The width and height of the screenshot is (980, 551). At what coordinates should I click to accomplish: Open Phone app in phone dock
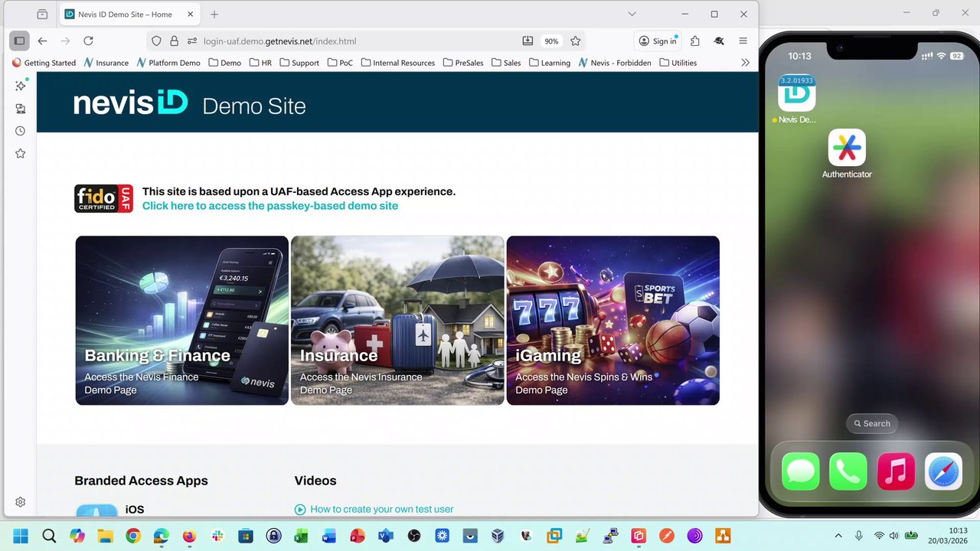(x=848, y=471)
